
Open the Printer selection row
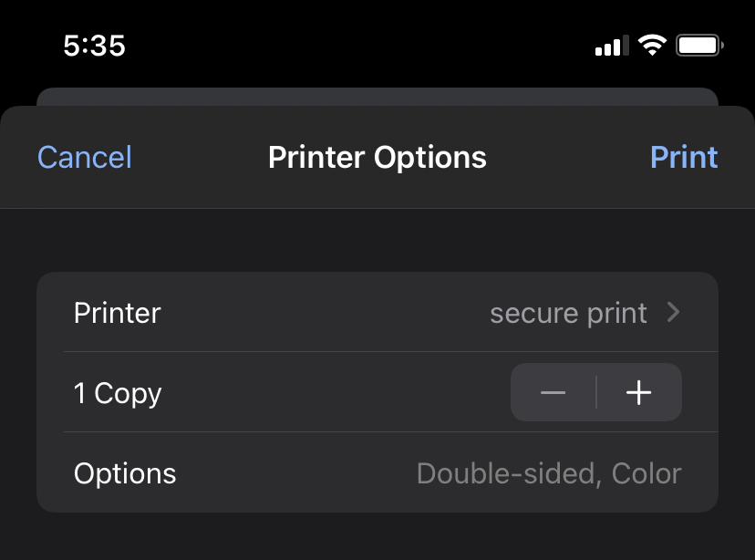[377, 312]
